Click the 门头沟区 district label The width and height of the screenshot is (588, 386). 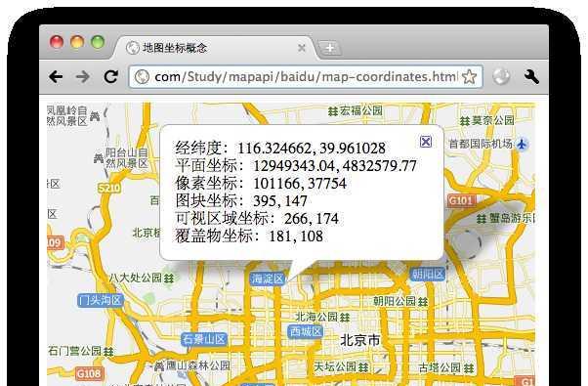point(101,300)
